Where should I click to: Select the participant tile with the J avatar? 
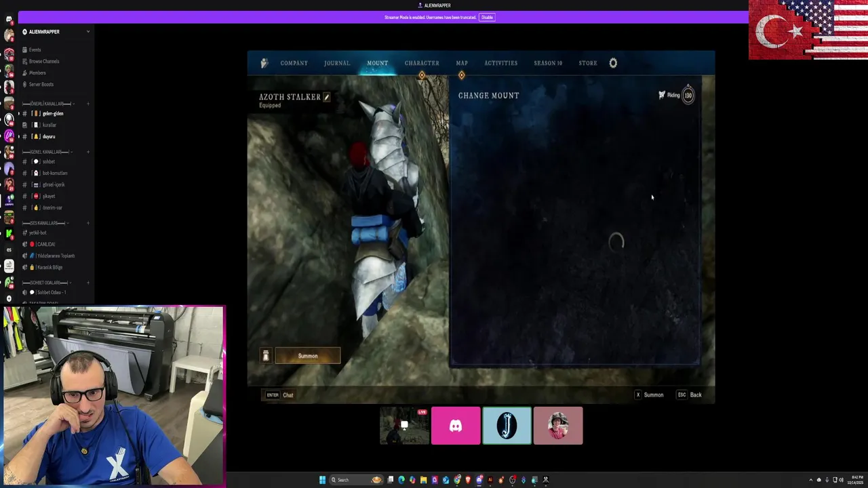click(x=507, y=426)
